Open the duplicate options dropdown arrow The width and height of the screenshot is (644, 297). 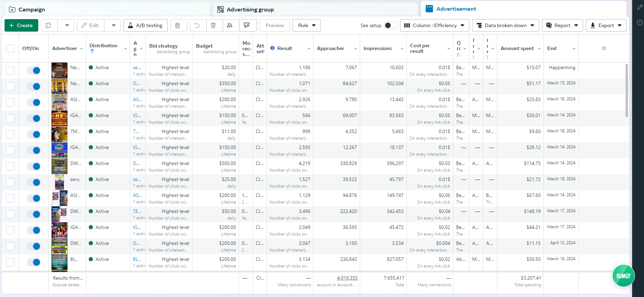[x=67, y=25]
